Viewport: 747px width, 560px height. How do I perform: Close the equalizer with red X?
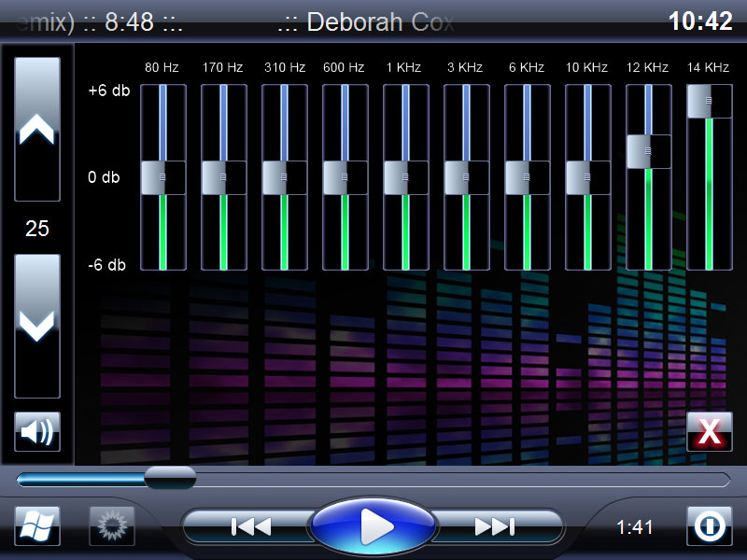[x=710, y=432]
